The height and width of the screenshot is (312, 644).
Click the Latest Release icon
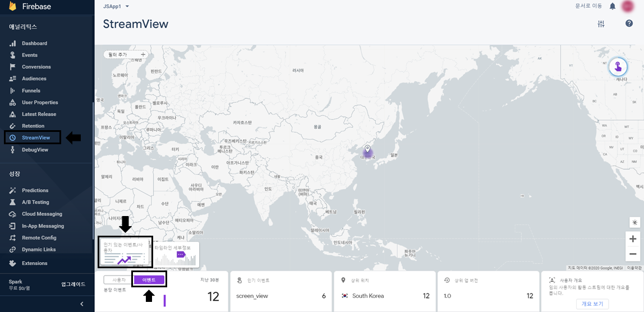click(x=13, y=114)
